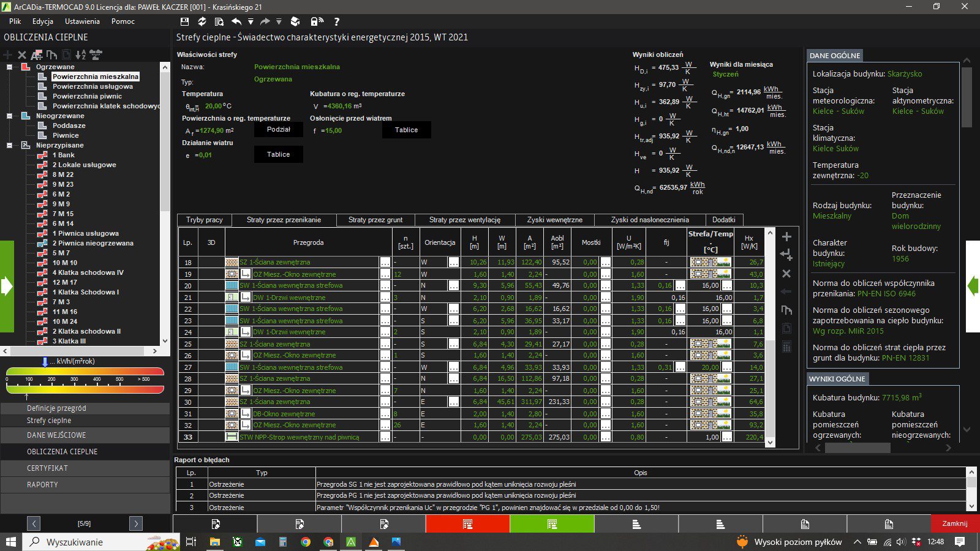980x551 pixels.
Task: Collapse the Ogrzewane tree group
Action: [x=10, y=67]
